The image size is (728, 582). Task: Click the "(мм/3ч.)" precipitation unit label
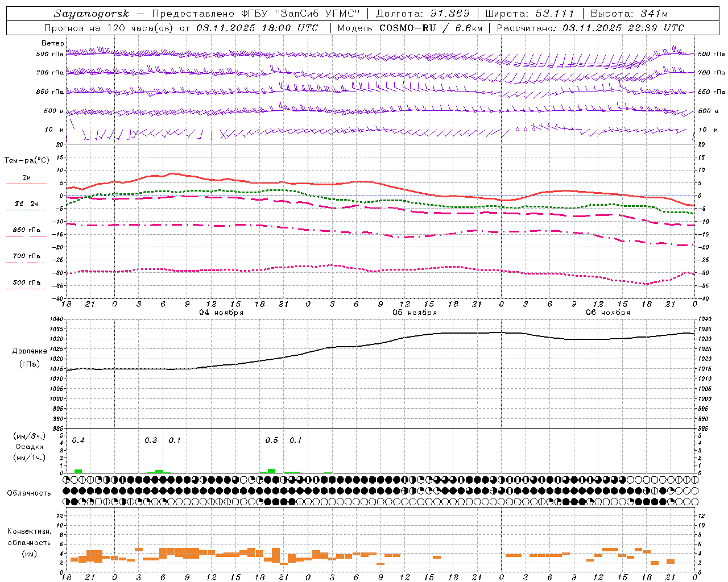coord(30,436)
